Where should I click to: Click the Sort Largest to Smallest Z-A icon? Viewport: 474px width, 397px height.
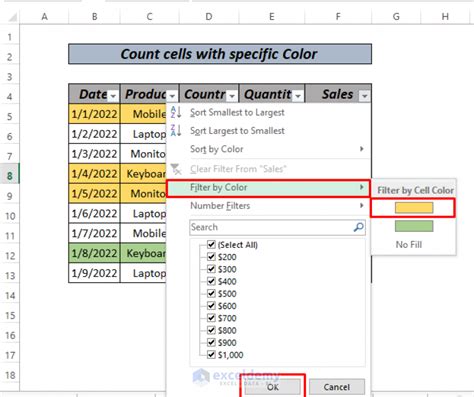[176, 130]
